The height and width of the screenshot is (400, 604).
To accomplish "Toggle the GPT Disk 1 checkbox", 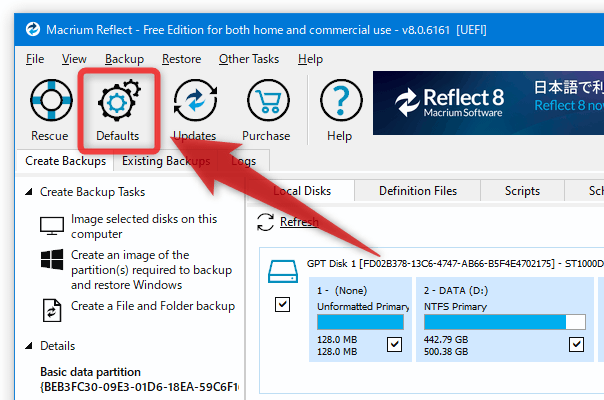I will [x=282, y=304].
